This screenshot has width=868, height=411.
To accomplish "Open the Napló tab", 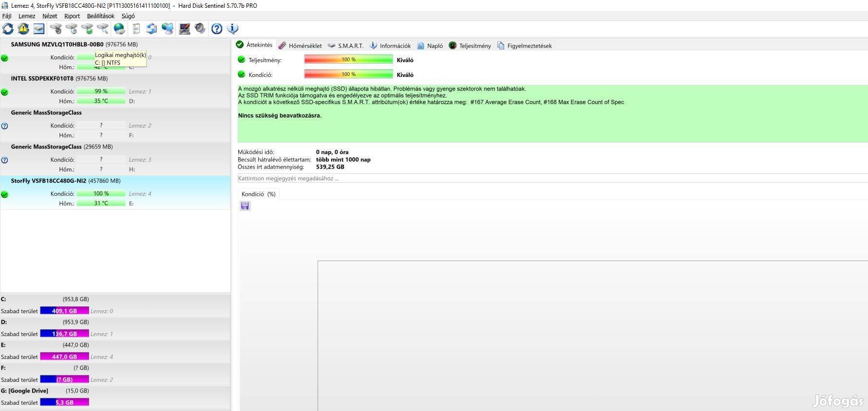I will click(430, 46).
